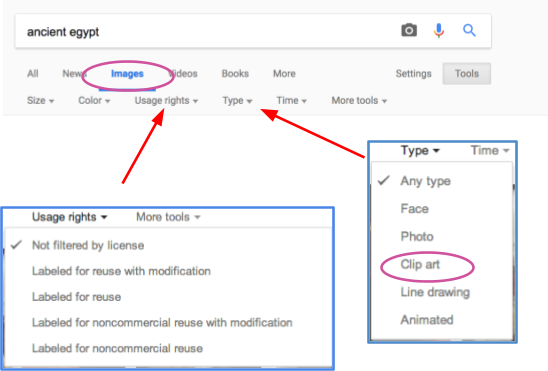Select the 'Clip art' type option
The image size is (548, 371).
pyautogui.click(x=420, y=264)
